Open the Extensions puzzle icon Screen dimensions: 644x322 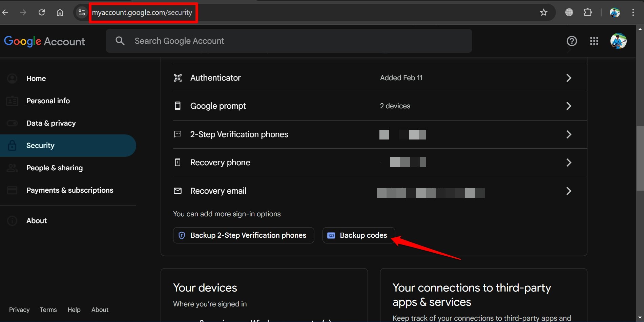click(588, 13)
